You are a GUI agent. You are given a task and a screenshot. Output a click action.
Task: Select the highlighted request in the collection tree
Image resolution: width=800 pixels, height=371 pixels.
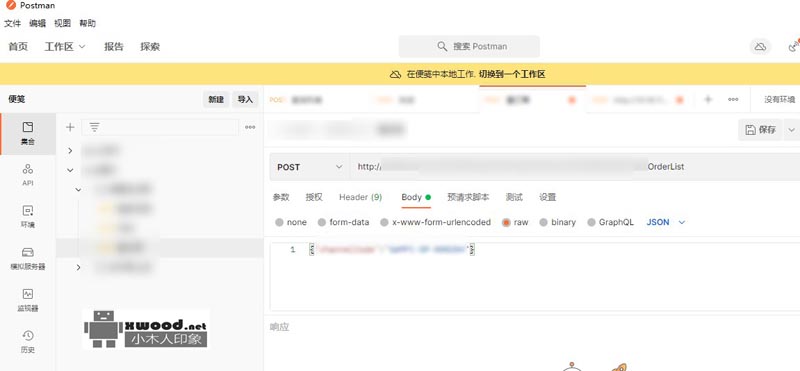pyautogui.click(x=160, y=248)
